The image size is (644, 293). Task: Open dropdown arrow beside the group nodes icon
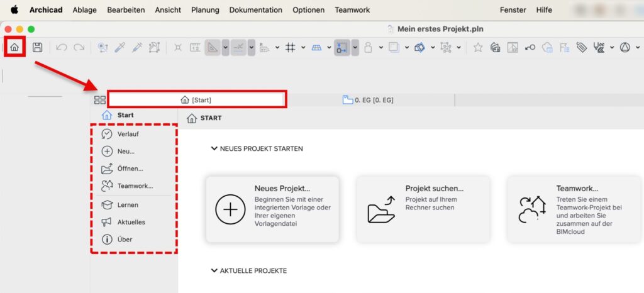(458, 48)
